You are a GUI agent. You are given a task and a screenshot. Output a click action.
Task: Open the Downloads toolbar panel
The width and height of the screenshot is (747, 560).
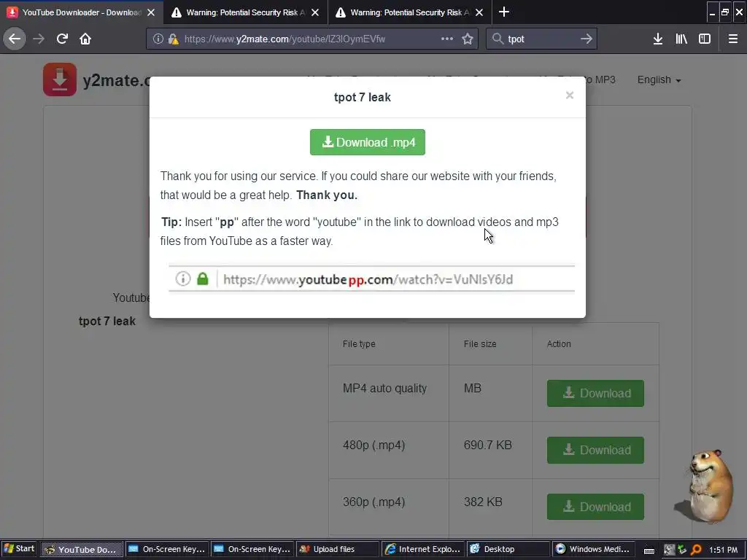pos(658,39)
